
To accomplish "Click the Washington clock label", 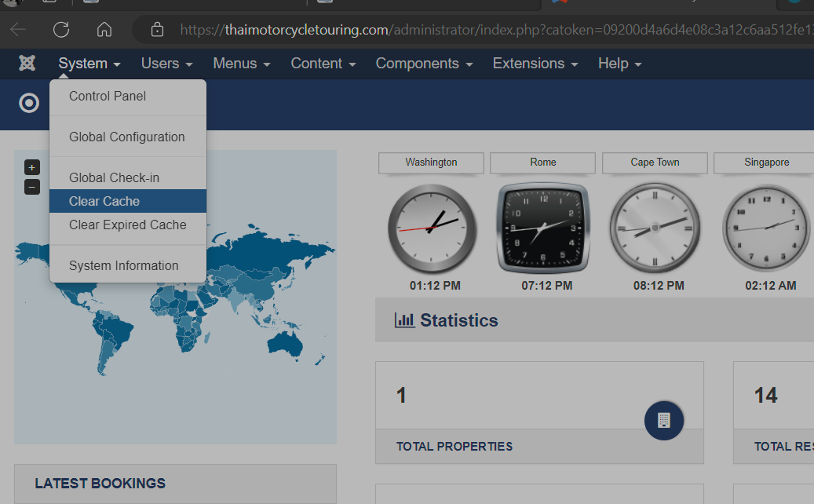I will [x=431, y=163].
